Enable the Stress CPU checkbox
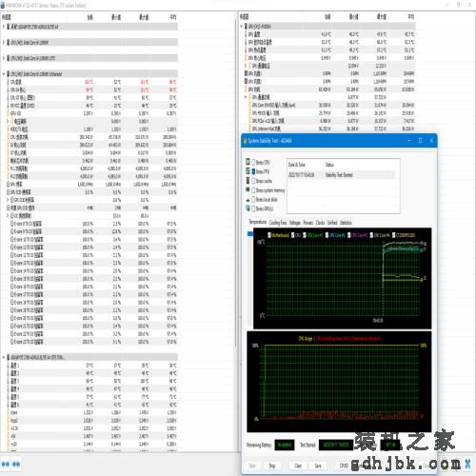 point(253,162)
